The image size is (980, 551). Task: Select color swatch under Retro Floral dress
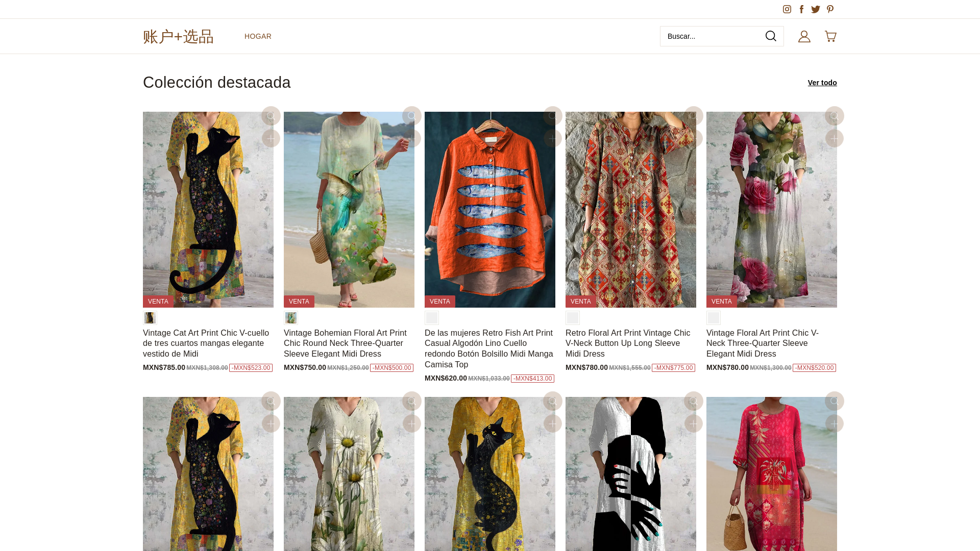tap(573, 318)
